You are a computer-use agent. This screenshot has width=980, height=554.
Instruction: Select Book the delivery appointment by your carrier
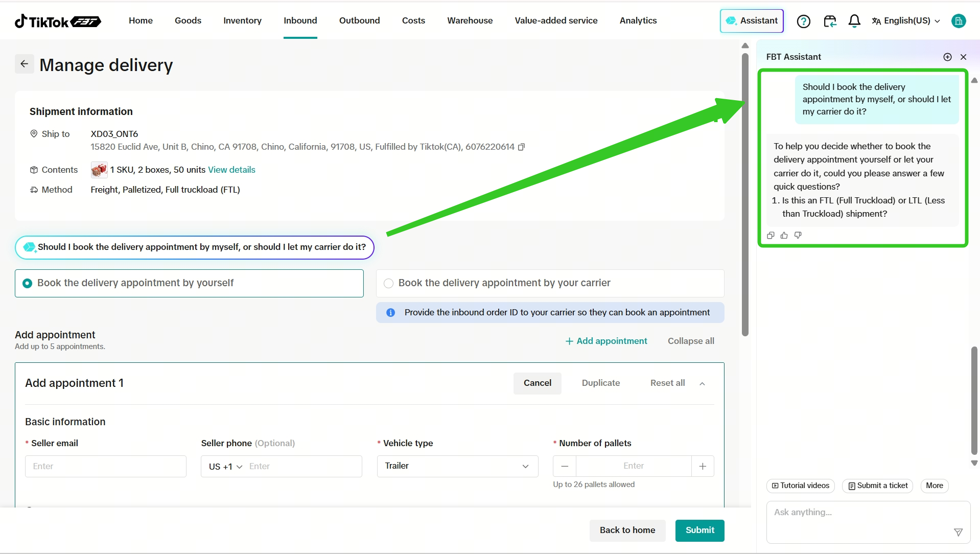tap(388, 283)
